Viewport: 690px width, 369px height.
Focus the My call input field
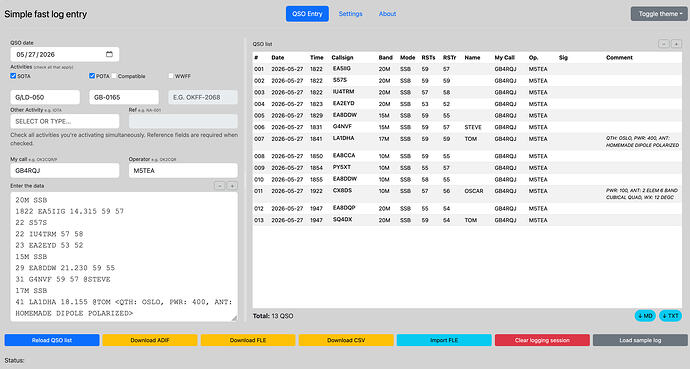click(65, 171)
